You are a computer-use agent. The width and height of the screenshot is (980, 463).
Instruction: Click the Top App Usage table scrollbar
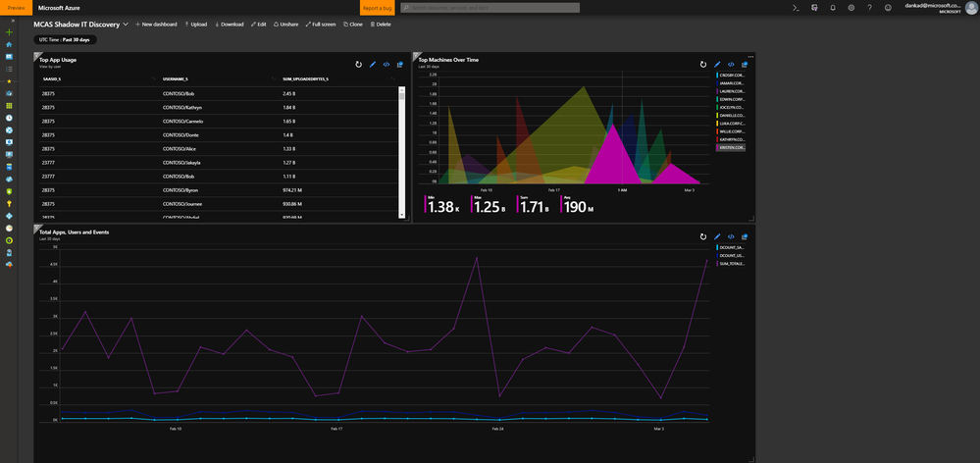(x=401, y=152)
